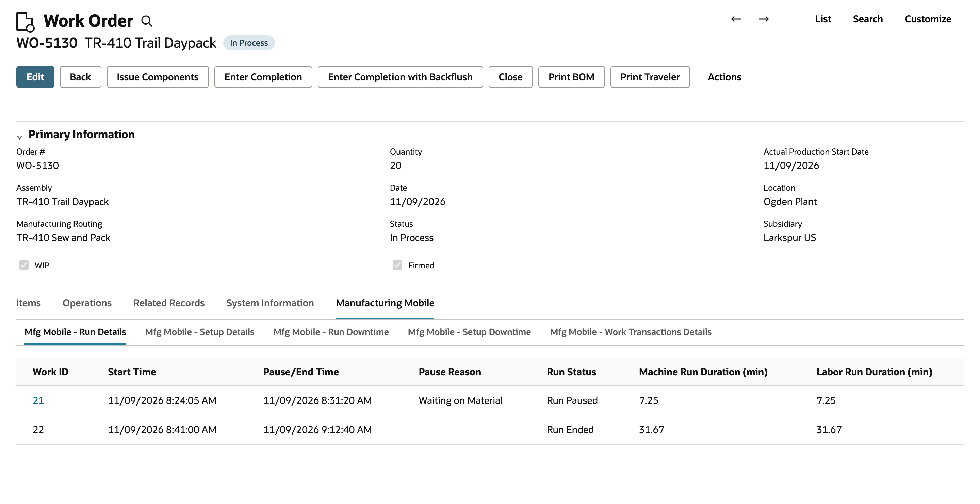Click Enter Completion with Backflush
980x504 pixels.
tap(400, 77)
